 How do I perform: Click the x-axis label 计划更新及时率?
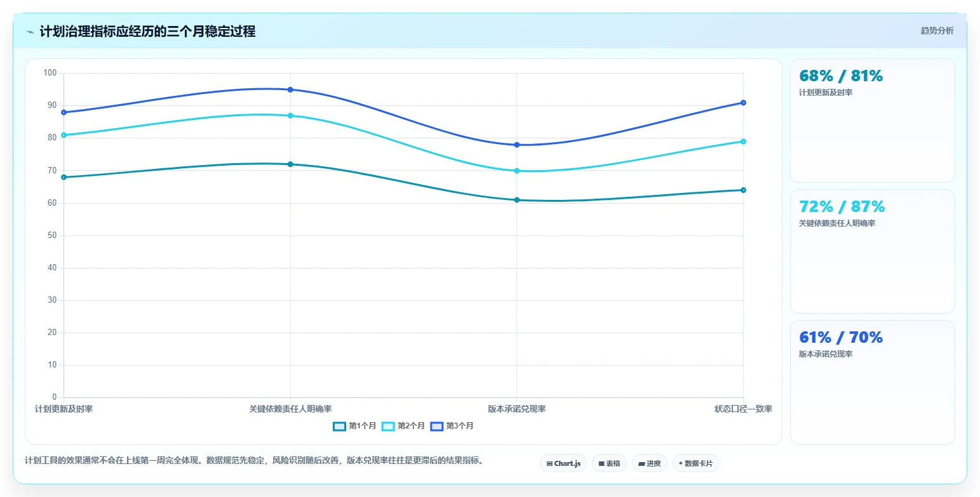[x=64, y=409]
